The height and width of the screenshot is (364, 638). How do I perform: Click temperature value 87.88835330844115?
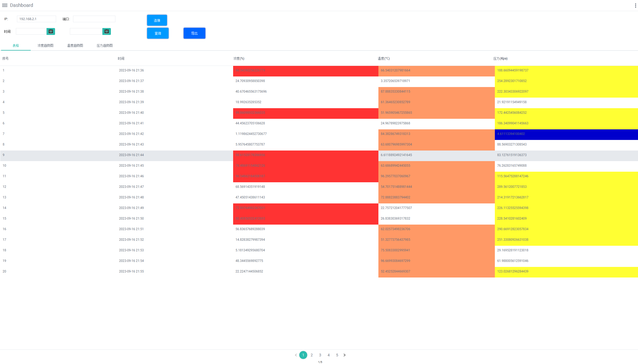pyautogui.click(x=395, y=92)
